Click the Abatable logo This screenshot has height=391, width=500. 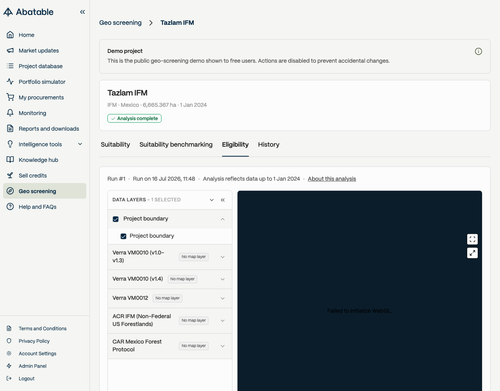[28, 12]
